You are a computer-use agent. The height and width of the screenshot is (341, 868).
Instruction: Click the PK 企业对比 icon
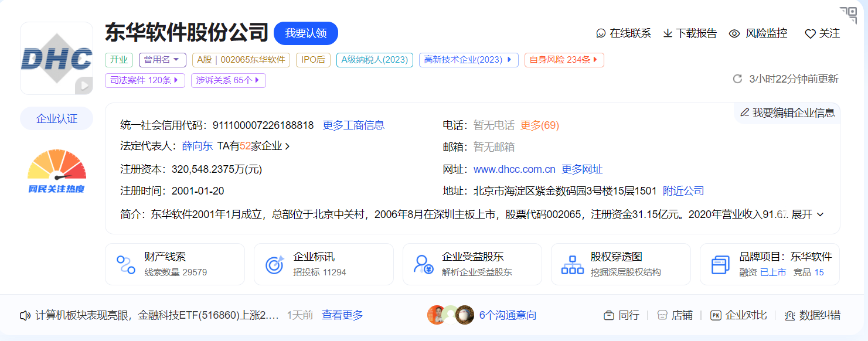[716, 315]
